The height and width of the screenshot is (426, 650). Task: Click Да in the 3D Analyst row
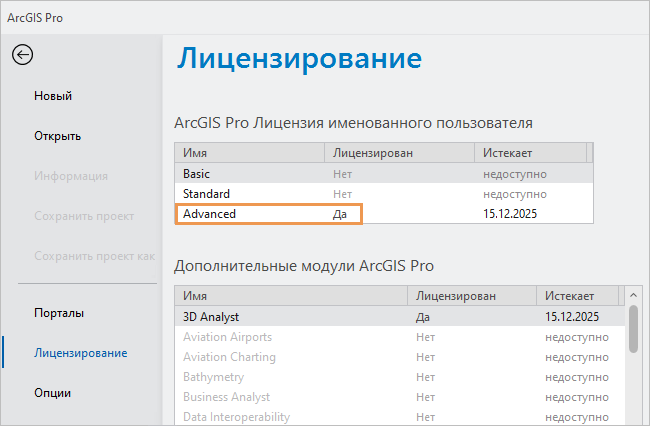[423, 317]
